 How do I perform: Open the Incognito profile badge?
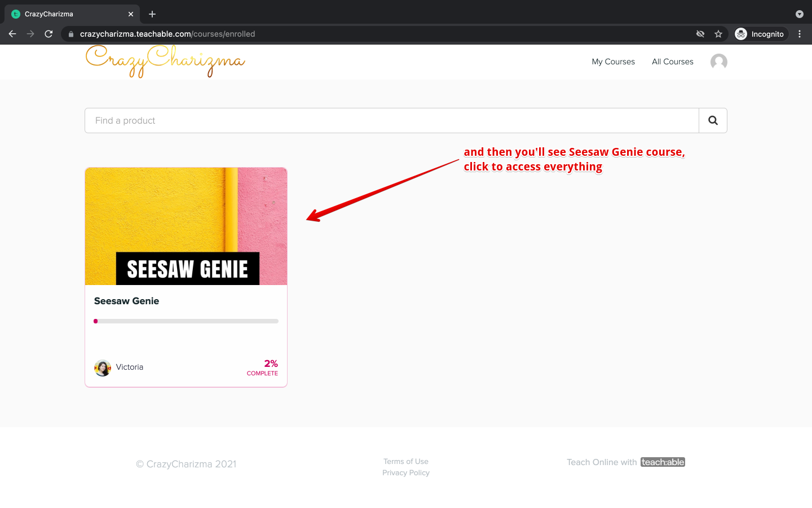760,34
